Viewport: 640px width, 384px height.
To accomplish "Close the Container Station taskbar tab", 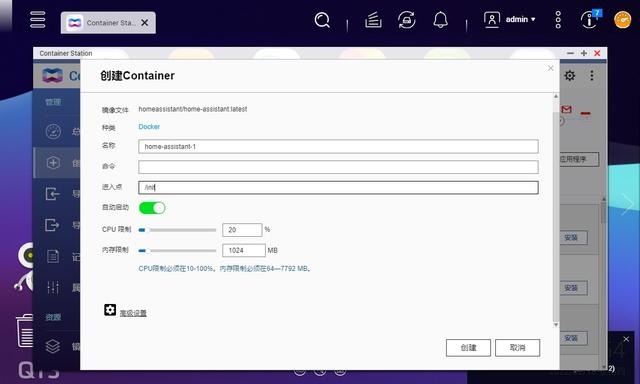I will click(x=145, y=23).
